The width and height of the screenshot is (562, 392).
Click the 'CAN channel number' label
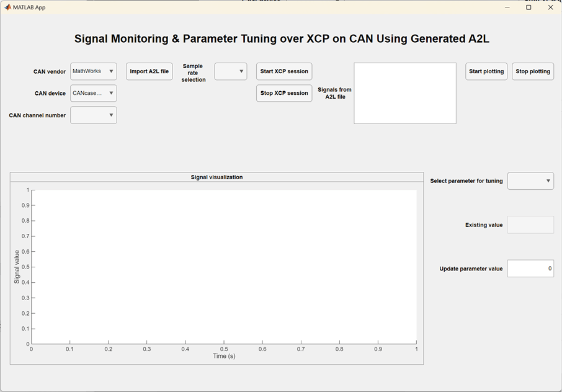click(x=37, y=115)
